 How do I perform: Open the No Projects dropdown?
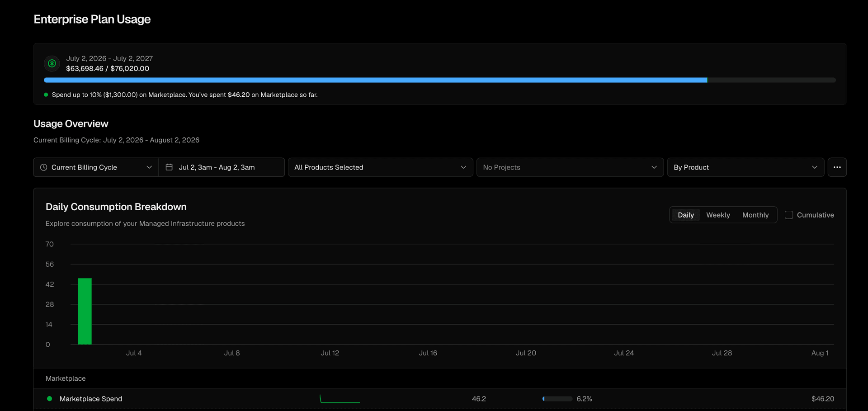pyautogui.click(x=570, y=167)
